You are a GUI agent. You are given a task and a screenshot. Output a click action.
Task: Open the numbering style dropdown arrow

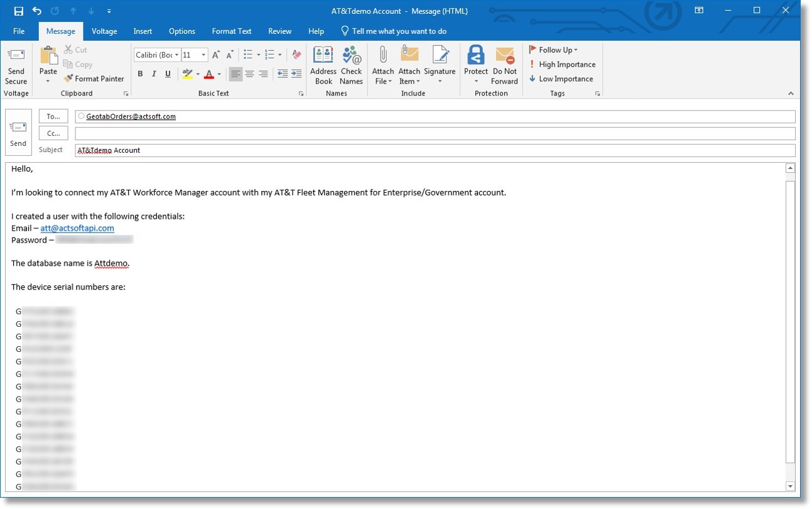(x=279, y=55)
